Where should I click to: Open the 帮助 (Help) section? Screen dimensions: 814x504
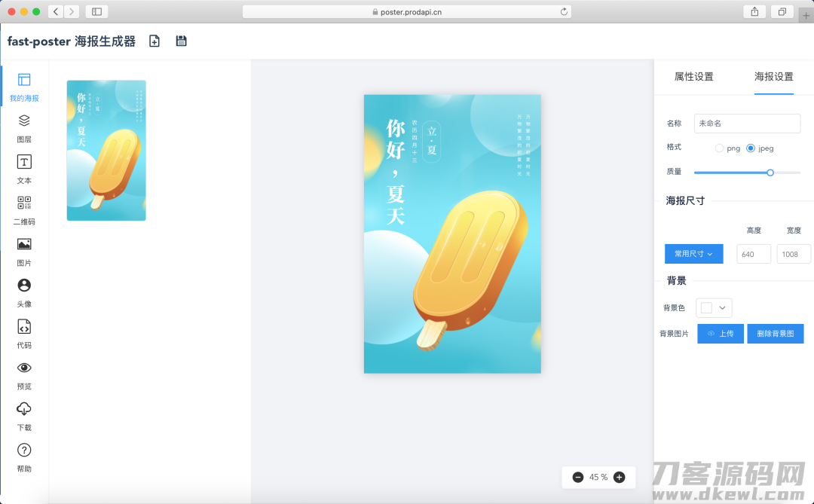24,457
